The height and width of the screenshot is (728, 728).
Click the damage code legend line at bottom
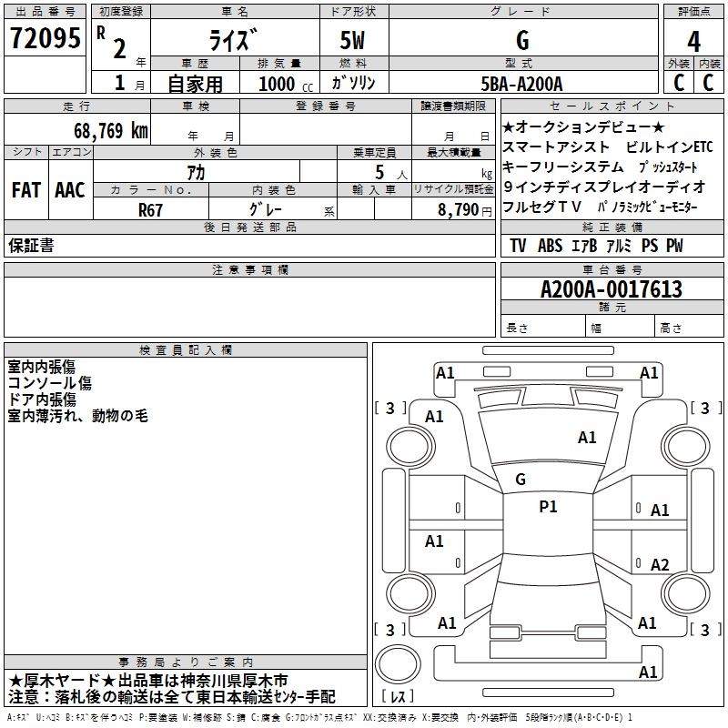[320, 717]
